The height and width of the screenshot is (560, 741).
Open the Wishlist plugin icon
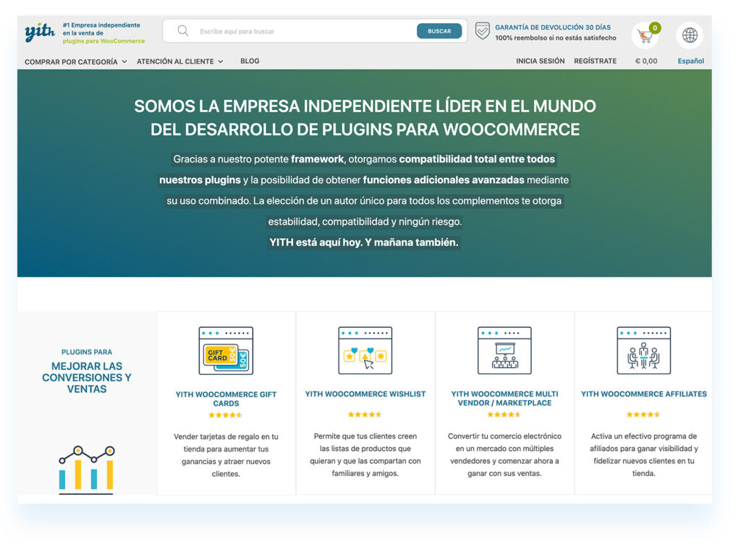(365, 350)
